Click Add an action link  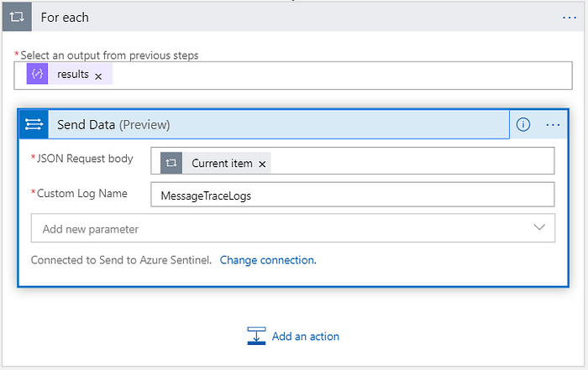click(x=305, y=336)
